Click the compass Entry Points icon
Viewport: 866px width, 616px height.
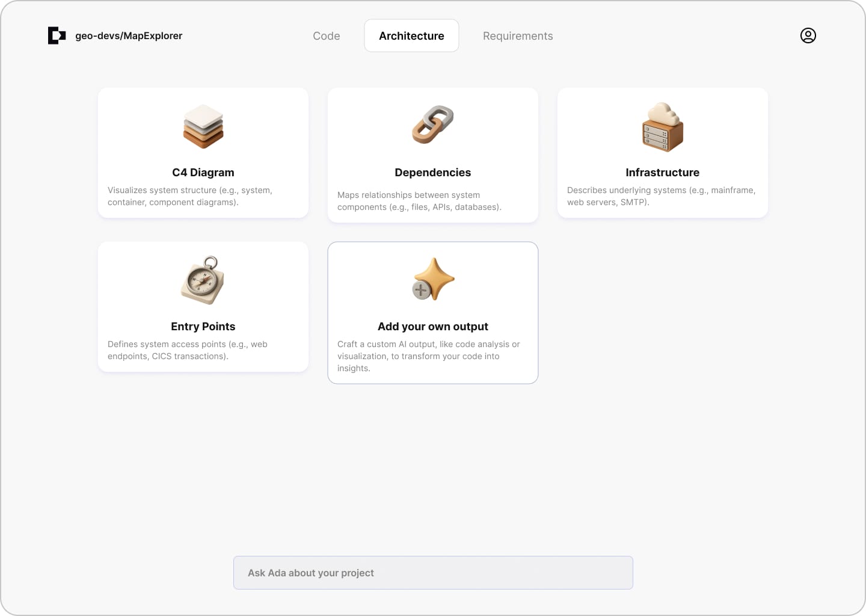point(203,280)
